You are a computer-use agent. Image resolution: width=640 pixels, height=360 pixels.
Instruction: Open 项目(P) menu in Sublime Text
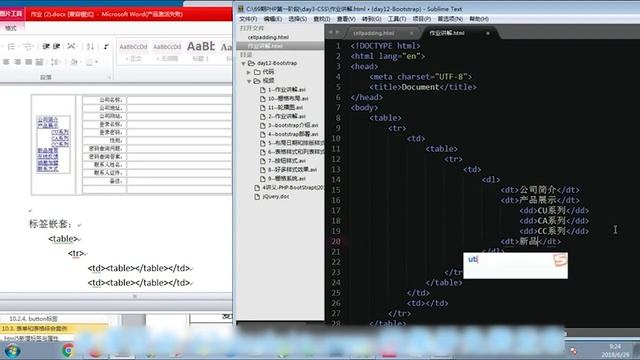(x=421, y=19)
